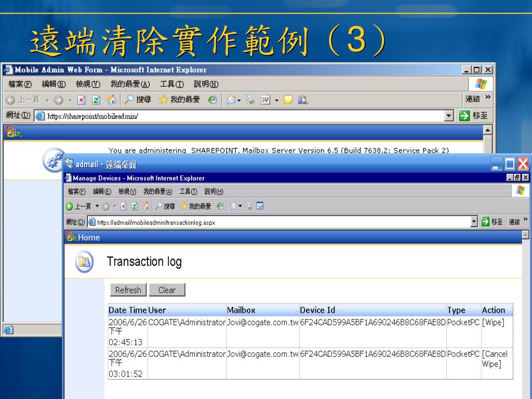
Task: Click green 上一頁 Back button in Manage Devices window
Action: coord(78,206)
